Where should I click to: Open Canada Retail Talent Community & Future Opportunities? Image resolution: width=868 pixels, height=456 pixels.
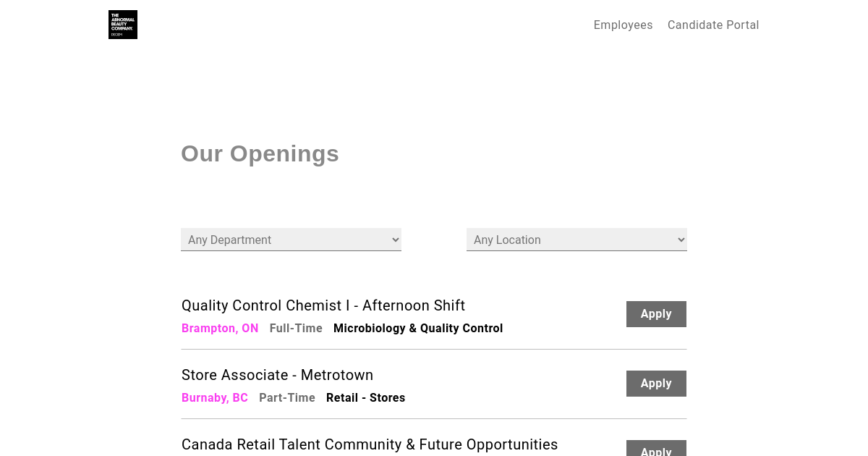click(x=370, y=444)
